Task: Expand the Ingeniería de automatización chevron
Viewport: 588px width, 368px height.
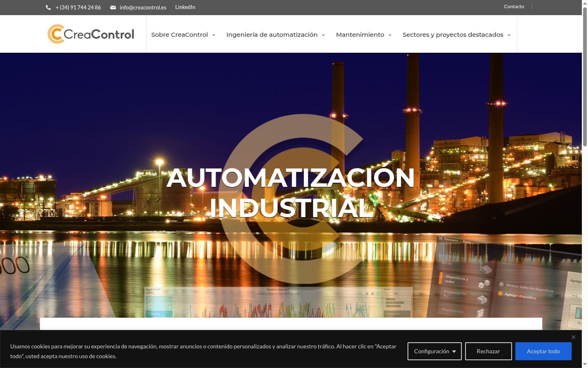Action: point(323,35)
